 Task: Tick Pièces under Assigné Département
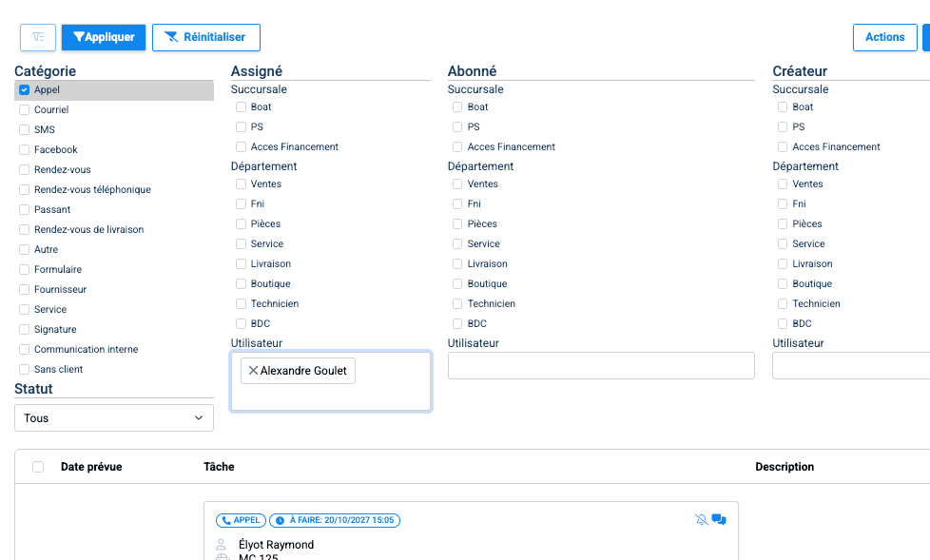(241, 224)
